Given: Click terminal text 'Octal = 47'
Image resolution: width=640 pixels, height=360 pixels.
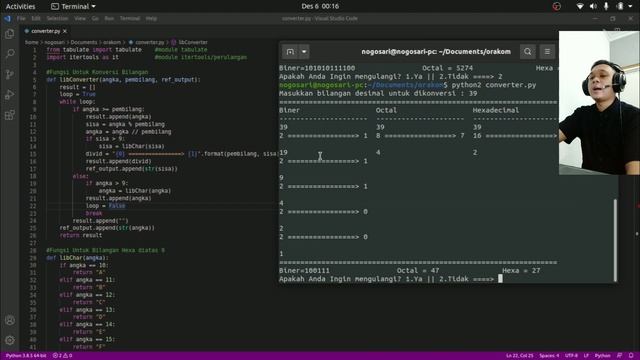Looking at the screenshot, I should pyautogui.click(x=418, y=270).
